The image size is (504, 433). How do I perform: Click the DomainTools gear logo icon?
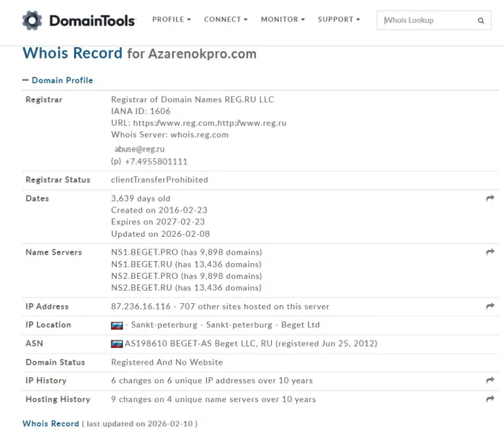click(x=32, y=20)
